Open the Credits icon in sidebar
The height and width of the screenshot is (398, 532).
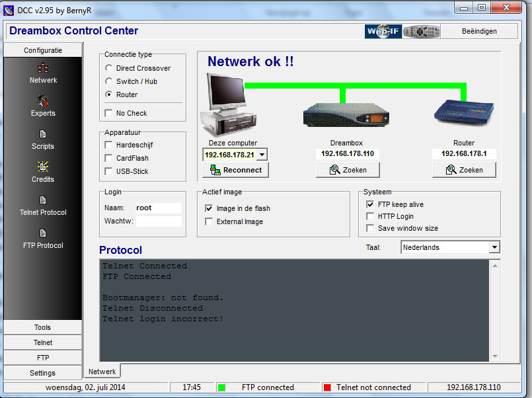pyautogui.click(x=43, y=167)
